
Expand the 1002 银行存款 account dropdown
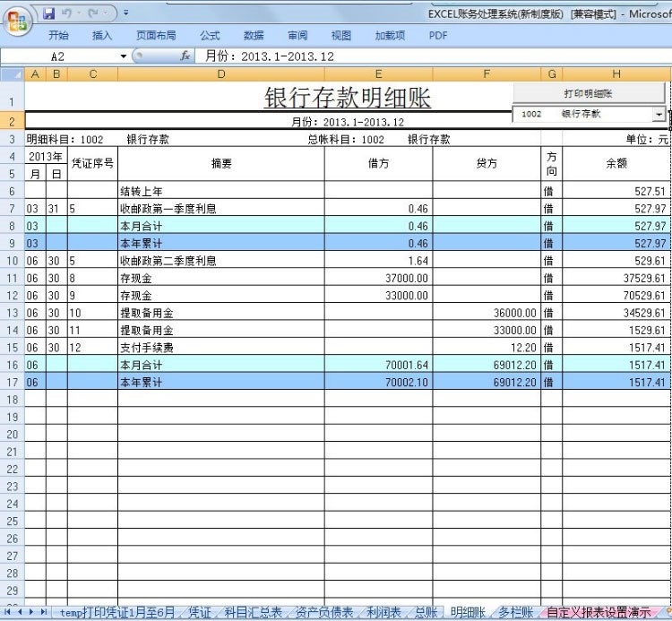pos(659,115)
